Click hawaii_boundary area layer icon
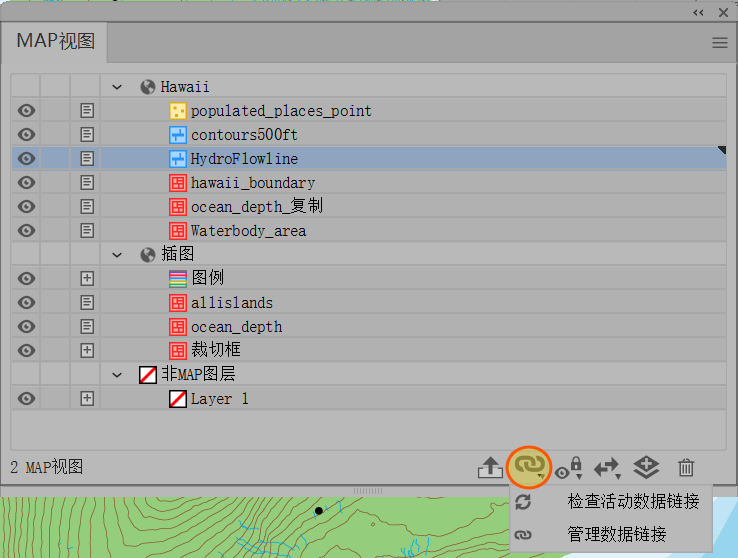This screenshot has height=558, width=738. 177,183
